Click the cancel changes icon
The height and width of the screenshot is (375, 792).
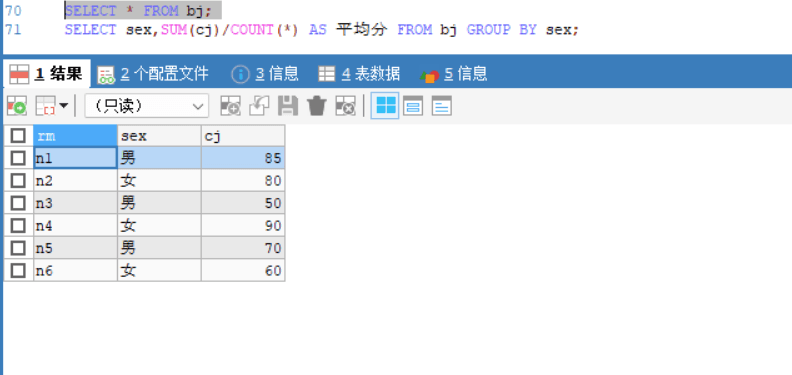tap(345, 106)
